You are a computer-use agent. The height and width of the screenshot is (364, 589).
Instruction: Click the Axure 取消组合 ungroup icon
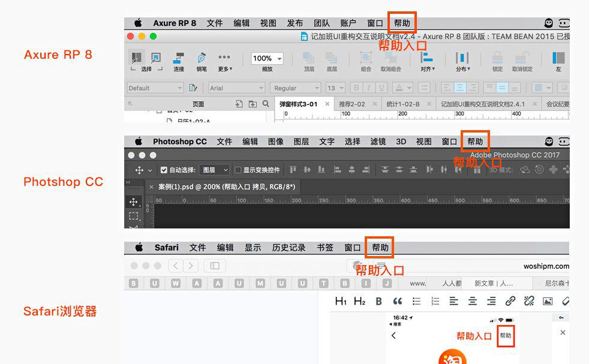point(390,58)
